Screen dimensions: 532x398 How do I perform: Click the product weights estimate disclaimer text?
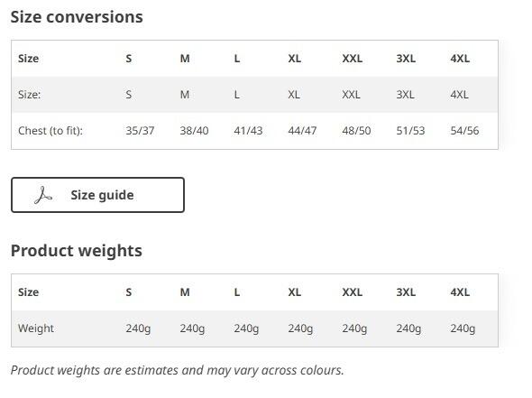(178, 370)
